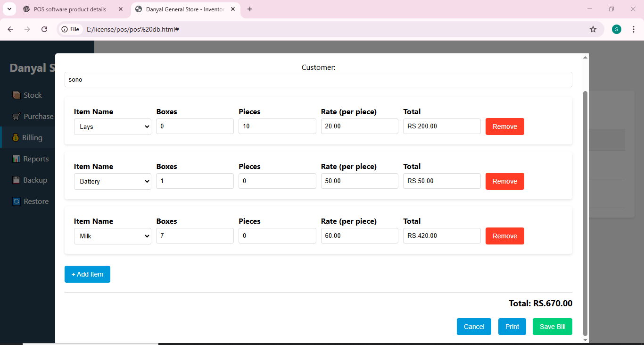Click the browser profile avatar icon
This screenshot has height=345, width=644.
pos(616,29)
